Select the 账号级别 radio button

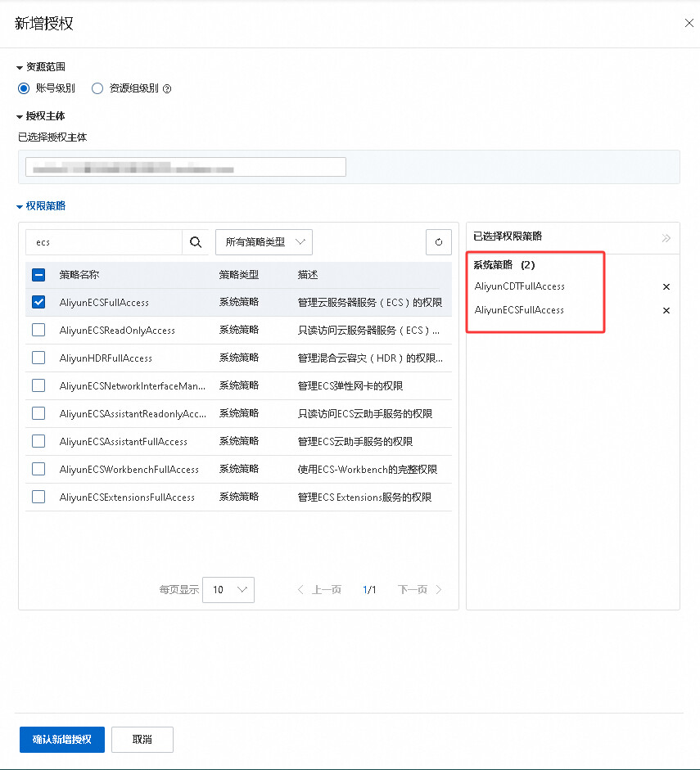[x=24, y=88]
